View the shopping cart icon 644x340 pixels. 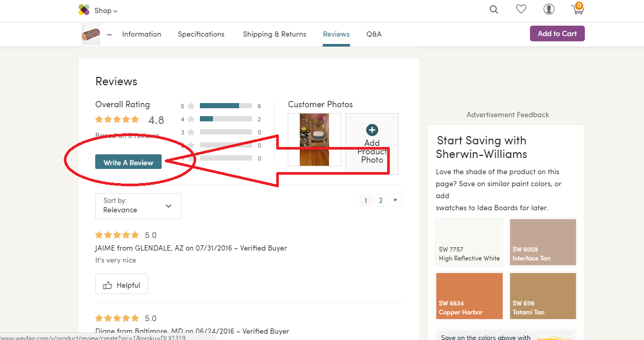[577, 9]
